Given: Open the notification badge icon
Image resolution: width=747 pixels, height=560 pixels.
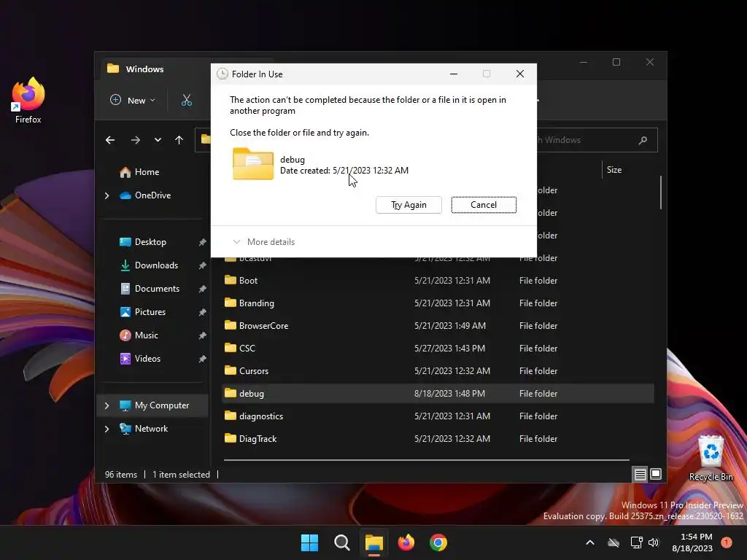Looking at the screenshot, I should [x=727, y=542].
